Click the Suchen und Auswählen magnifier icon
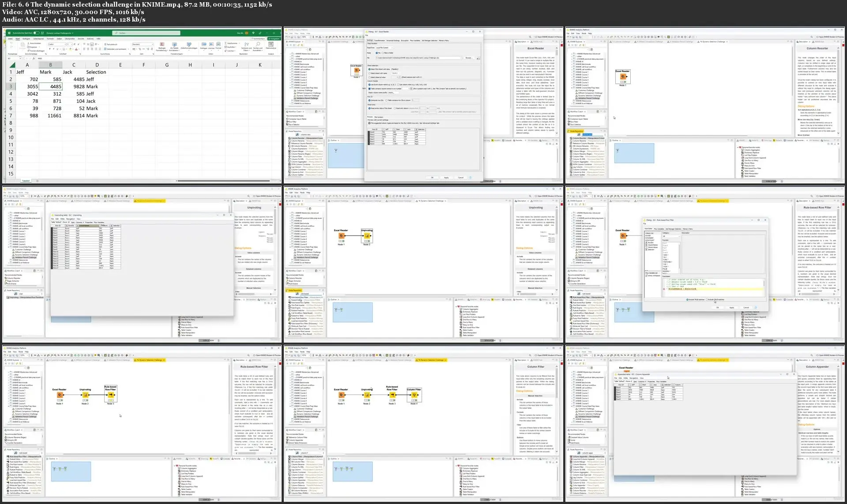Viewport: 847px width, 504px height. [258, 44]
